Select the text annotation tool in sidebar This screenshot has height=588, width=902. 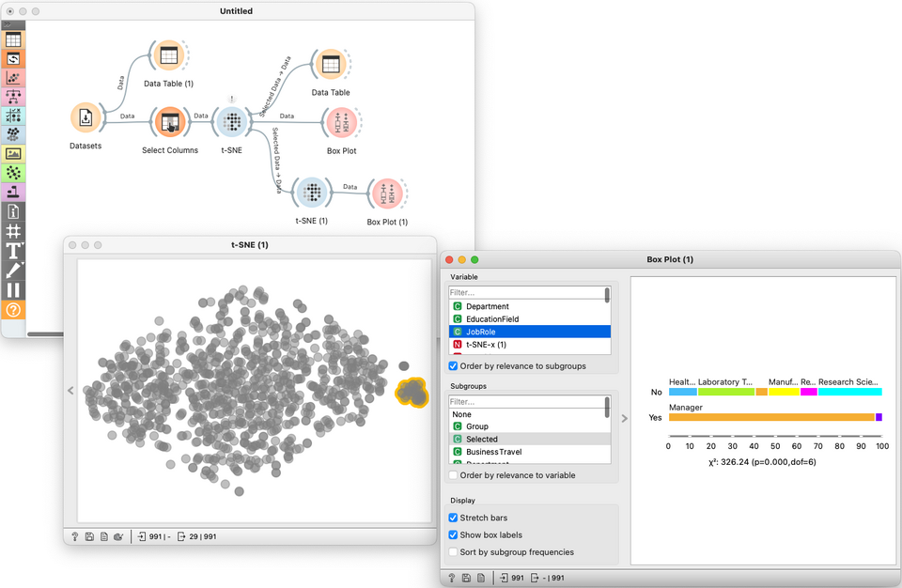pyautogui.click(x=13, y=251)
